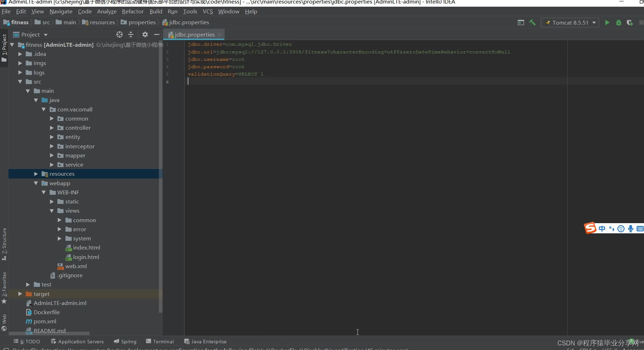Screen dimensions: 644x350
Task: Collapse all in Project panel
Action: (x=131, y=34)
